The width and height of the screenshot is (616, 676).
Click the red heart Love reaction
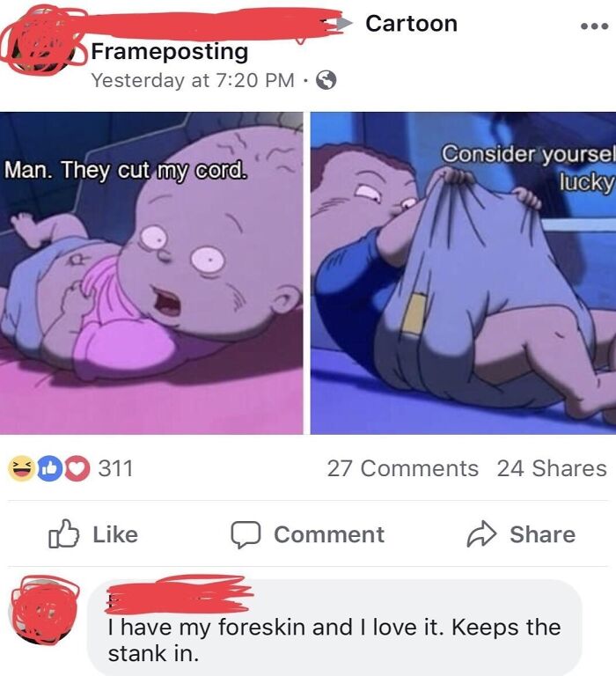[x=77, y=468]
